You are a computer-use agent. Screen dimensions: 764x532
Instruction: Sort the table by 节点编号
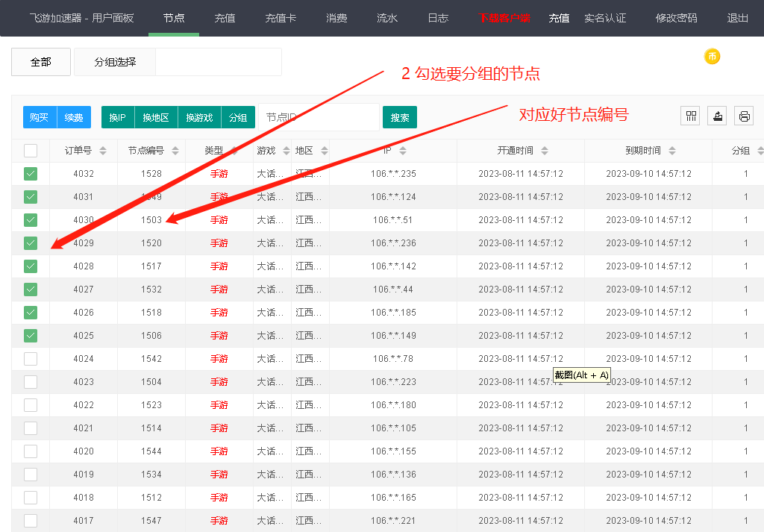click(x=175, y=150)
